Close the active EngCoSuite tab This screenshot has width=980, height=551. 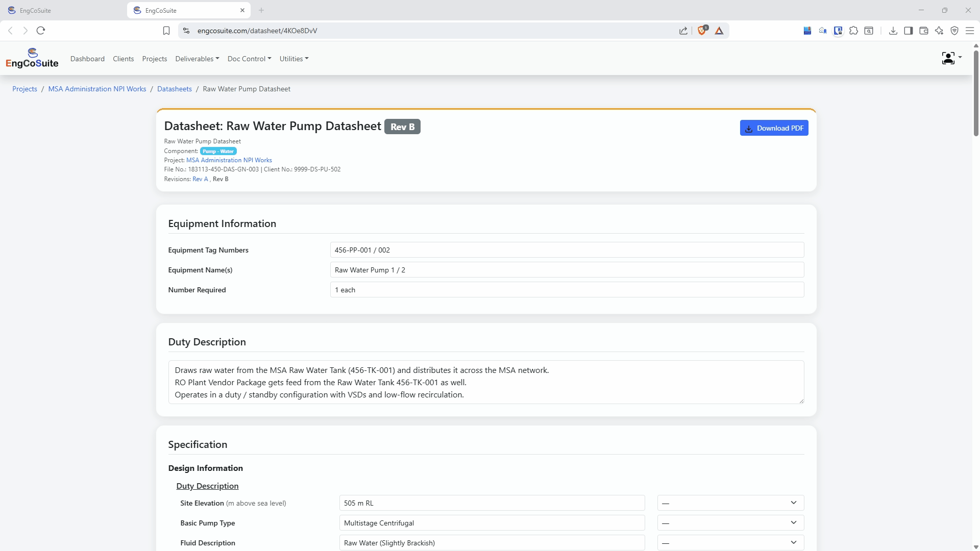click(242, 10)
